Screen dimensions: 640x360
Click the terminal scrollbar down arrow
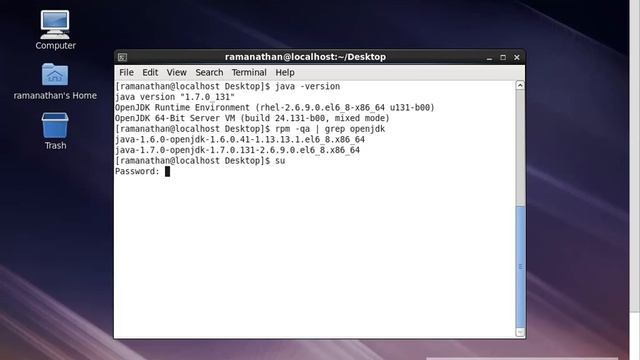[520, 332]
